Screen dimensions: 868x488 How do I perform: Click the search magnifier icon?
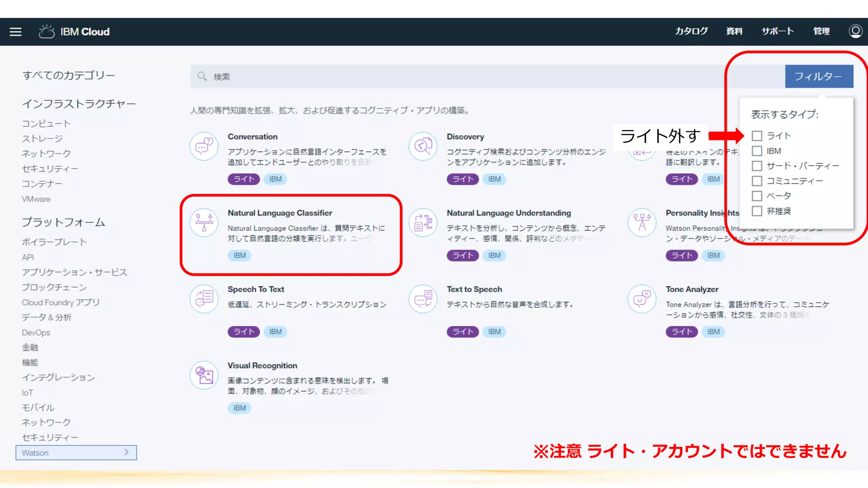(x=202, y=76)
